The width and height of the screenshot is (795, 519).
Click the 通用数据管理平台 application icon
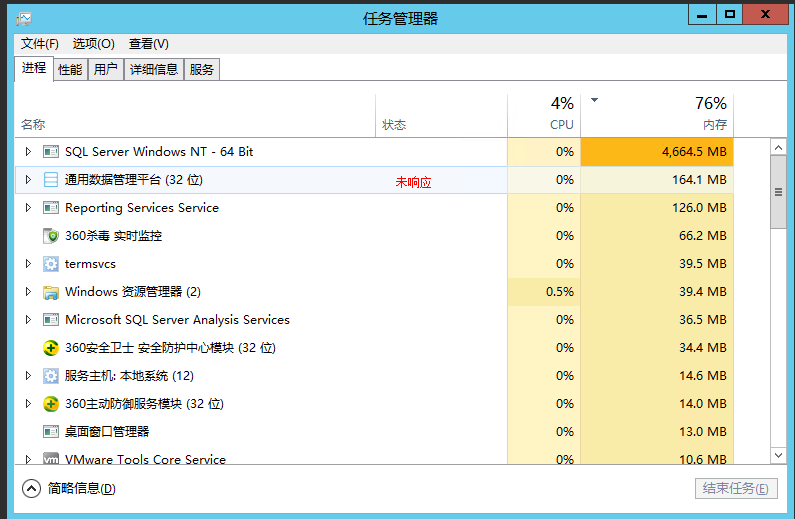tap(51, 179)
